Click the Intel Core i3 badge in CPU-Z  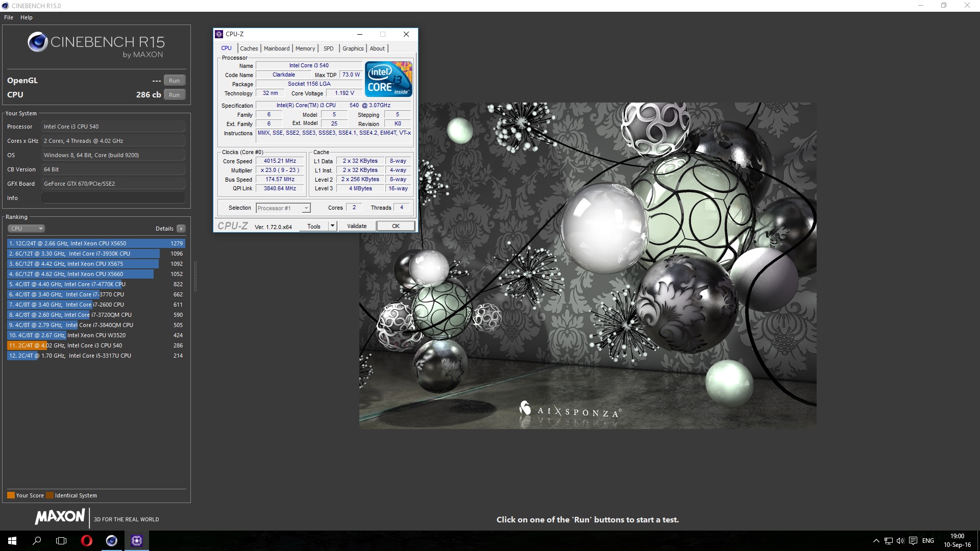[x=388, y=79]
